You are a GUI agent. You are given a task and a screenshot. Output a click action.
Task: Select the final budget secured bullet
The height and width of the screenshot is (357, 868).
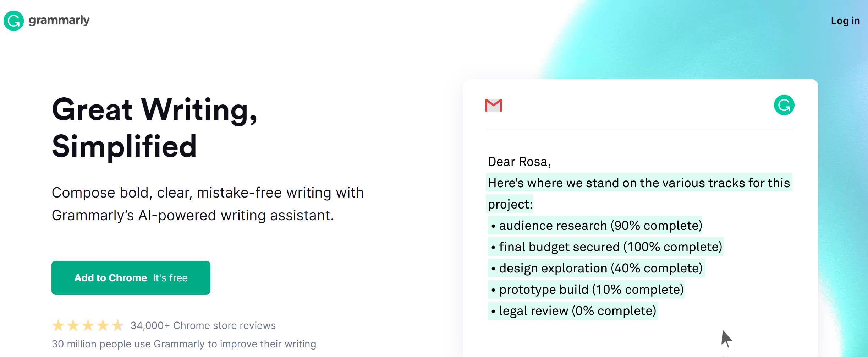[x=606, y=247]
